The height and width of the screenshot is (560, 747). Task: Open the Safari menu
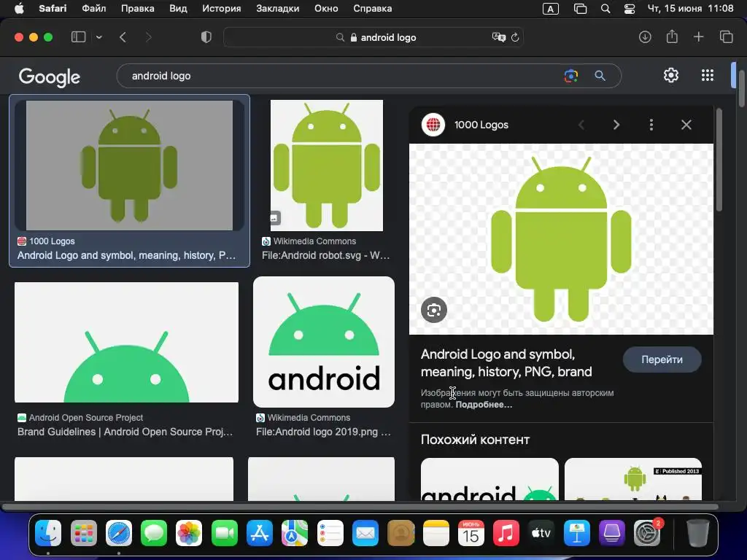coord(53,9)
